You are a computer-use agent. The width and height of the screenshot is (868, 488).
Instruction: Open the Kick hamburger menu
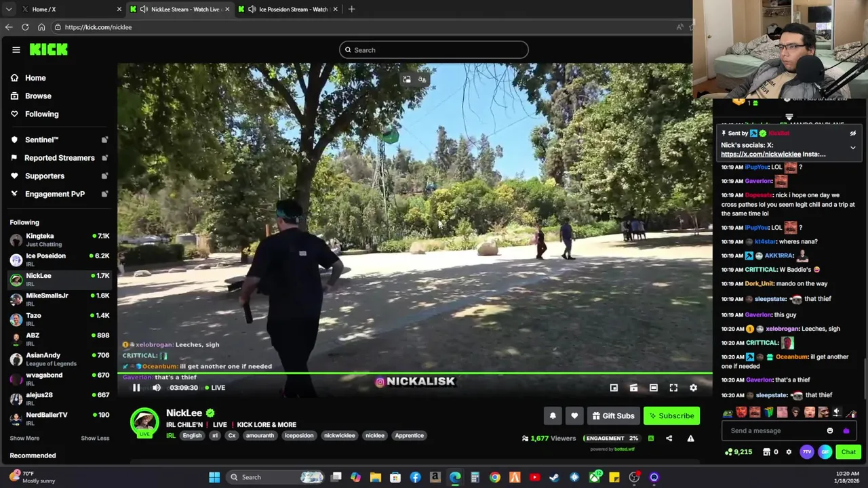click(x=16, y=49)
